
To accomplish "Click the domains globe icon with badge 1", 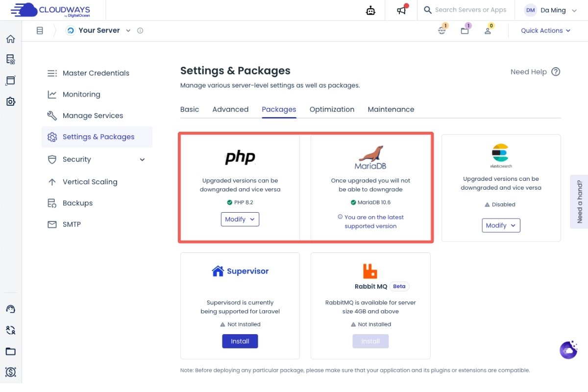I will 442,30.
